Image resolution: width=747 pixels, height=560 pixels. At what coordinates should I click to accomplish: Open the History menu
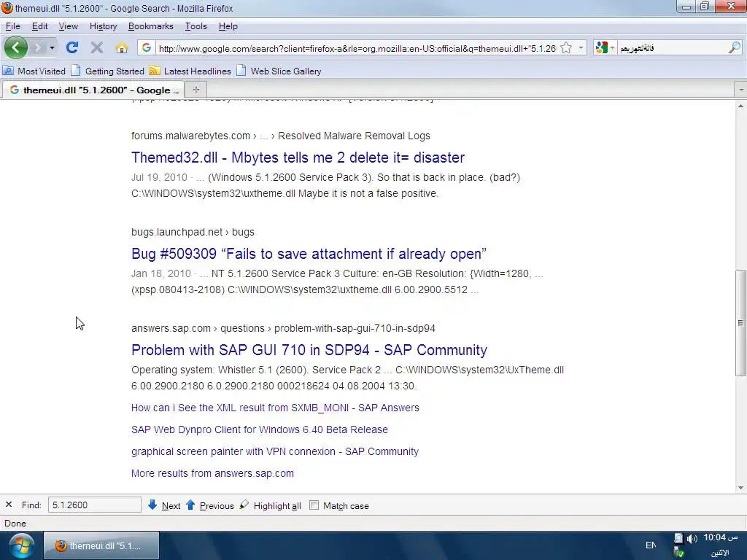tap(103, 26)
